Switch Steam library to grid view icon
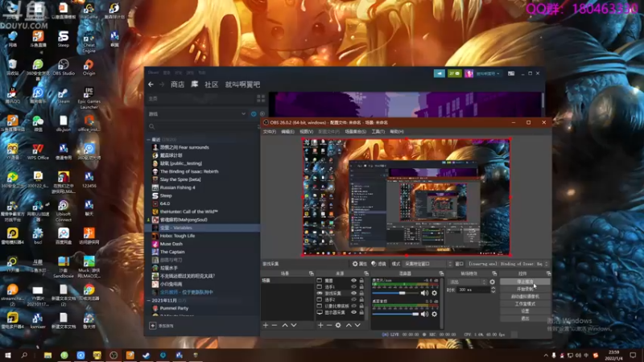This screenshot has width=644, height=362. pyautogui.click(x=261, y=98)
